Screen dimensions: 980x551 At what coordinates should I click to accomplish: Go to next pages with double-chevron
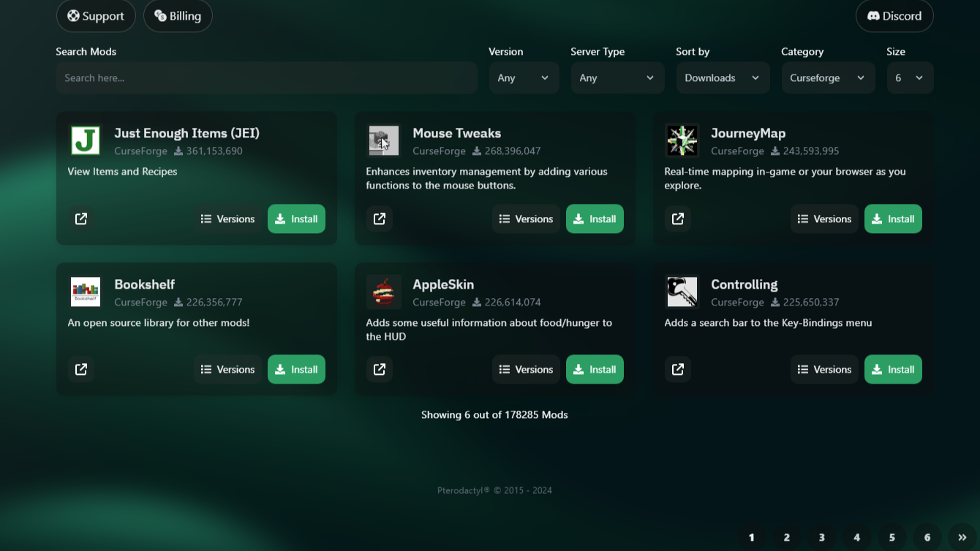click(962, 537)
